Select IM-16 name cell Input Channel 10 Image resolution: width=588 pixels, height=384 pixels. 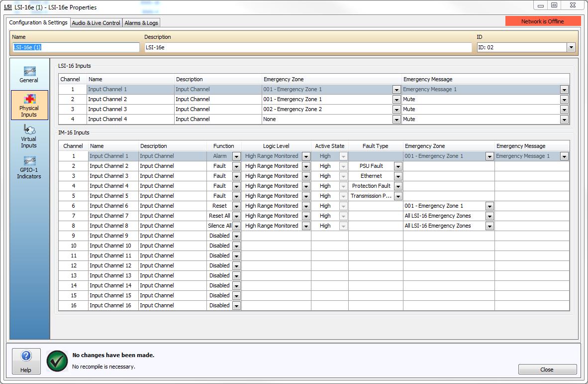click(113, 246)
